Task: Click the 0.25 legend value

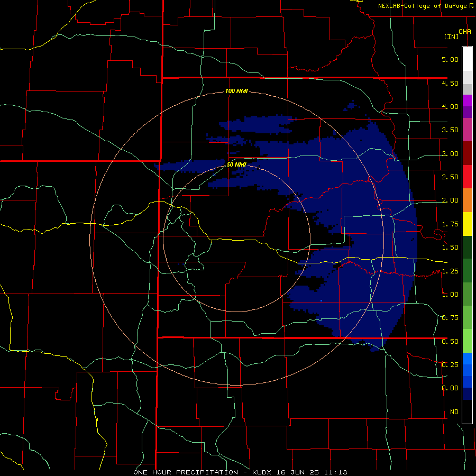Action: [x=450, y=365]
